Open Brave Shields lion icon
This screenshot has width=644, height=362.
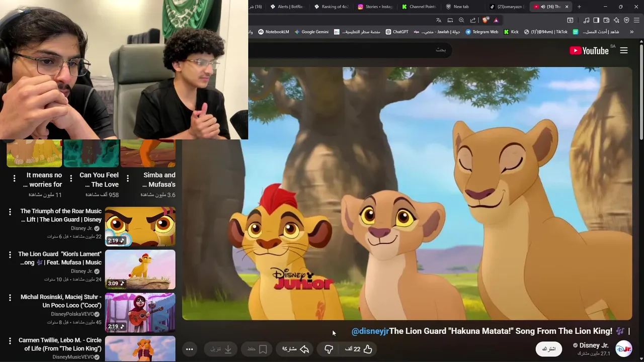tap(485, 20)
